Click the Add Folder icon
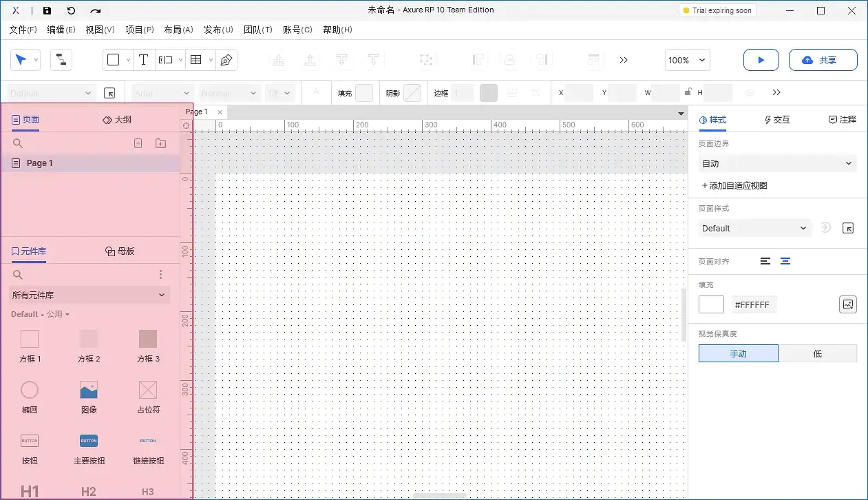The image size is (868, 500). click(x=160, y=143)
